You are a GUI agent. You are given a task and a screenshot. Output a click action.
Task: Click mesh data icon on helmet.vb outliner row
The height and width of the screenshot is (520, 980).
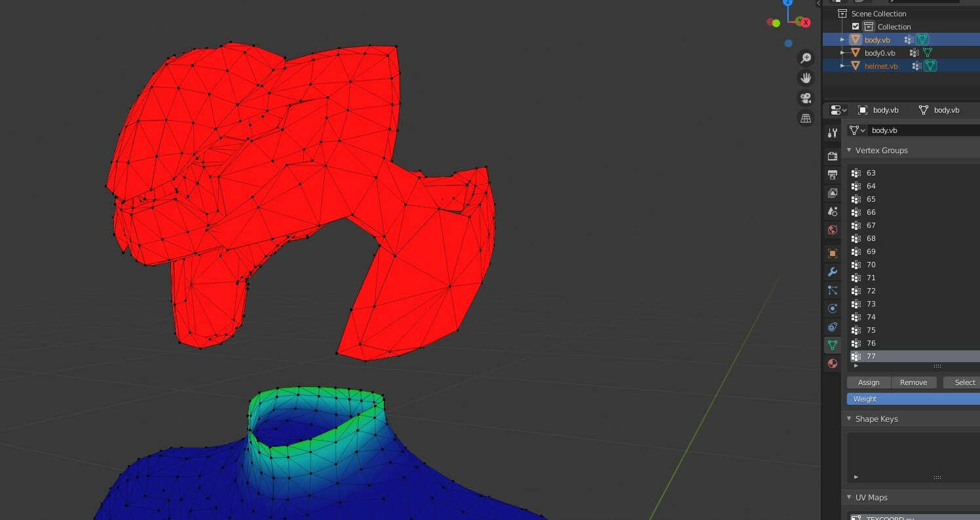click(x=930, y=65)
